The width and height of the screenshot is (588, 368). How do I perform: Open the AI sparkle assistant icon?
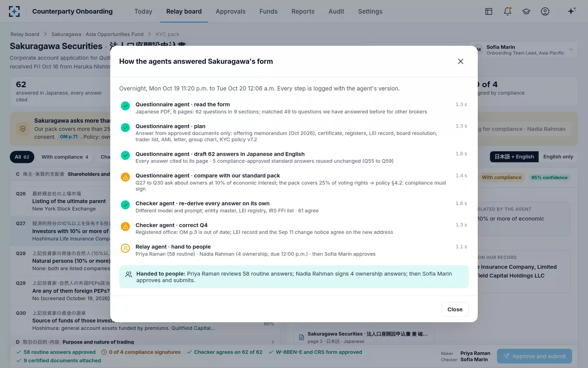572,11
